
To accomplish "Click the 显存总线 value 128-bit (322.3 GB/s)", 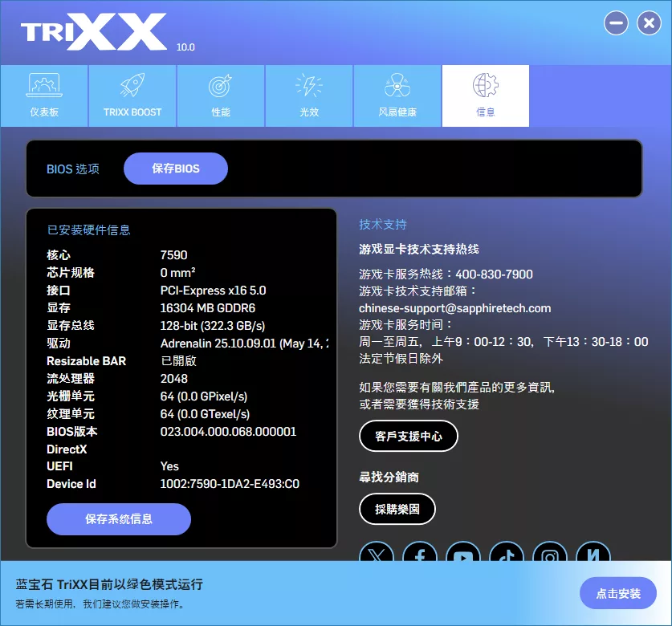I will click(213, 326).
